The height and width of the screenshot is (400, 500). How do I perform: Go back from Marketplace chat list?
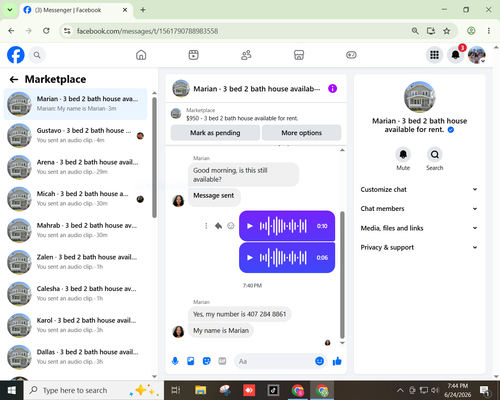(14, 79)
